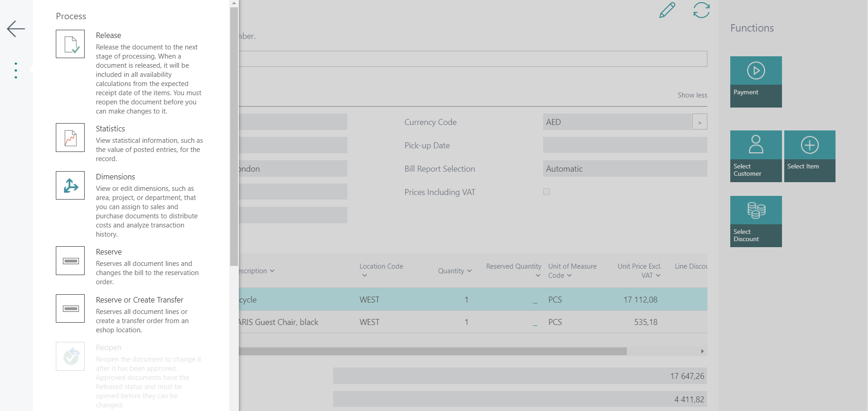868x411 pixels.
Task: Click WEST location in the highlighted row
Action: pyautogui.click(x=369, y=300)
